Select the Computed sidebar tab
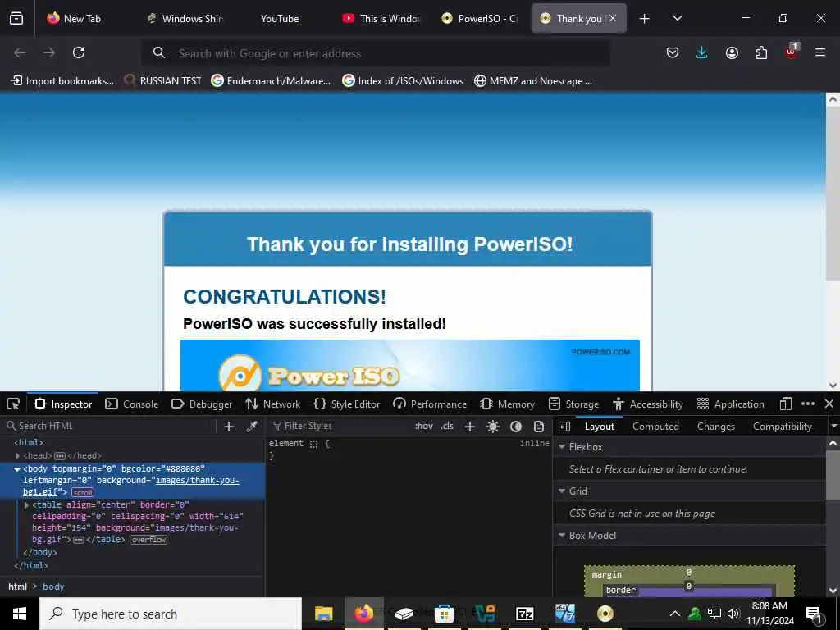The image size is (840, 630). point(655,427)
